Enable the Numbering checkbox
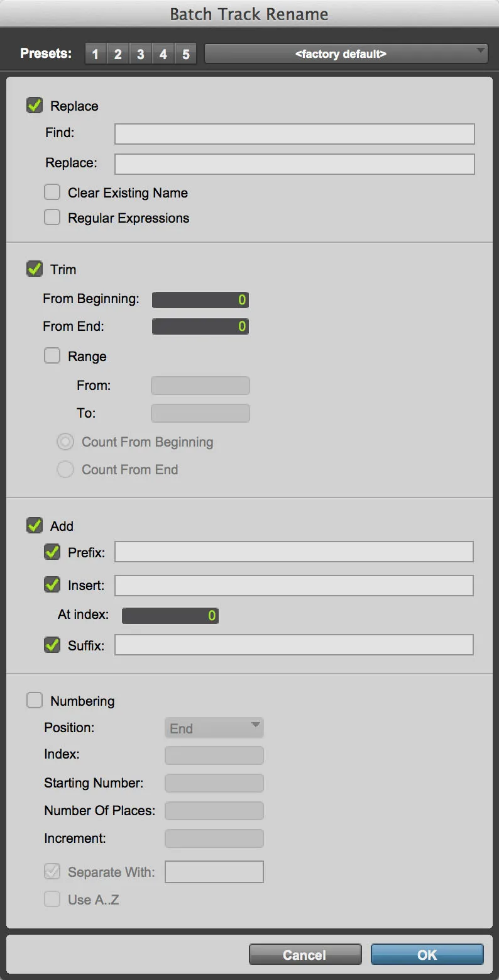The image size is (499, 980). (35, 701)
